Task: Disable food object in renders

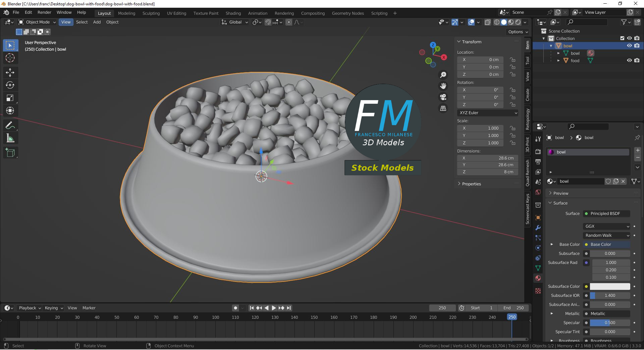Action: point(637,60)
